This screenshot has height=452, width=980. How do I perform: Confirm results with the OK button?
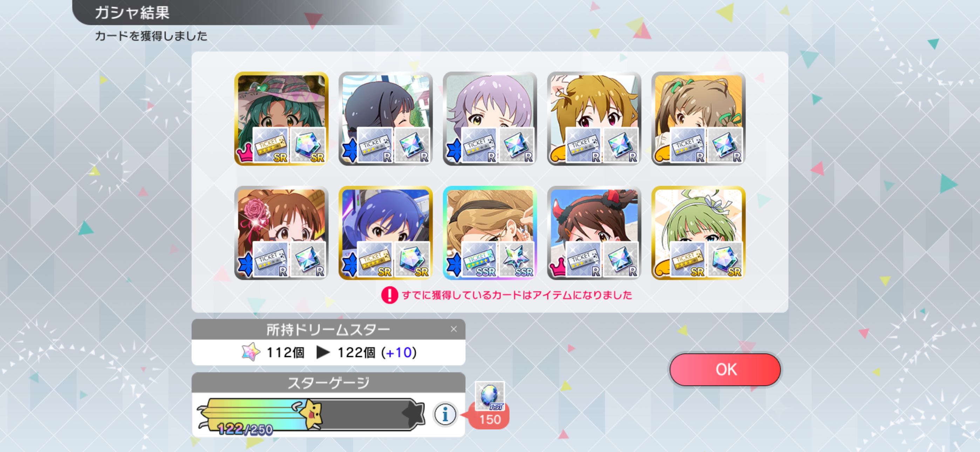tap(725, 369)
